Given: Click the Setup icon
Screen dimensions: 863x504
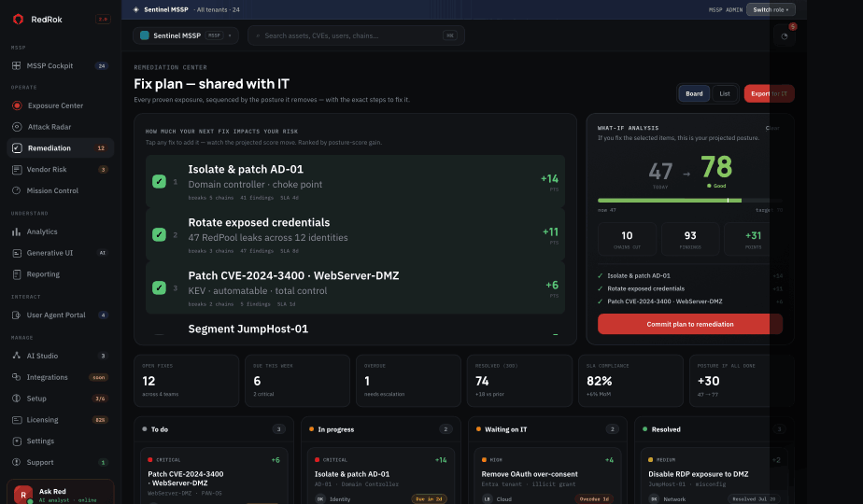Looking at the screenshot, I should 17,399.
